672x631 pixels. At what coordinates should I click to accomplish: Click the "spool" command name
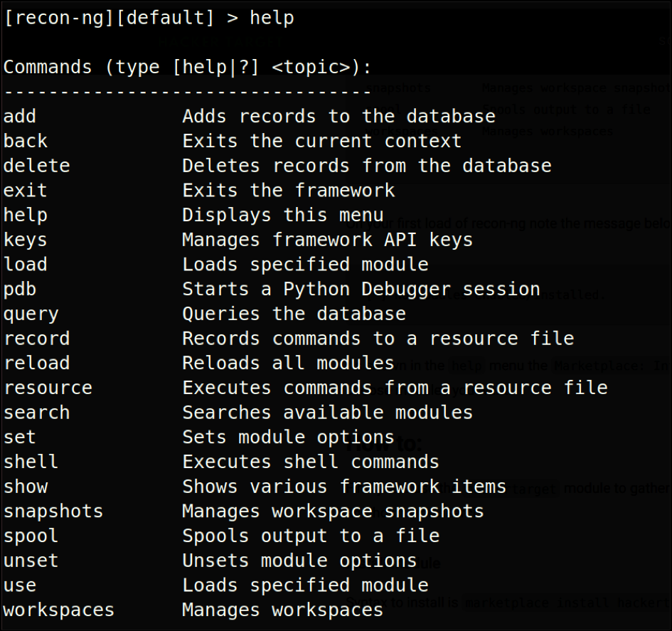(31, 536)
